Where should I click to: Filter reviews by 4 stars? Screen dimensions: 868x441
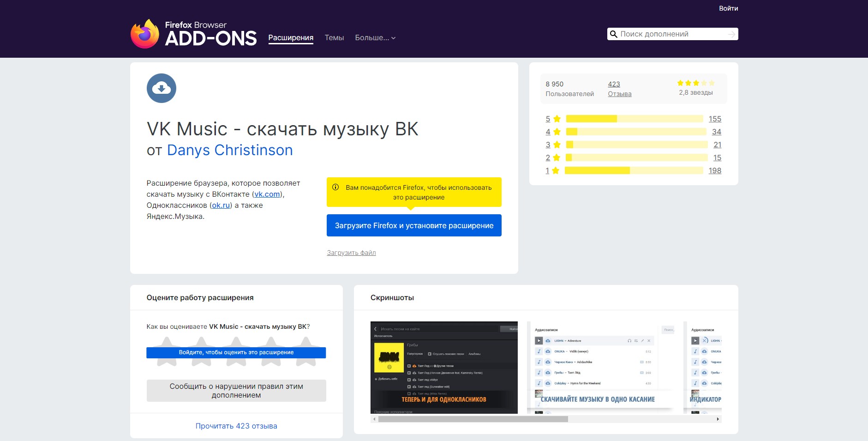(553, 132)
